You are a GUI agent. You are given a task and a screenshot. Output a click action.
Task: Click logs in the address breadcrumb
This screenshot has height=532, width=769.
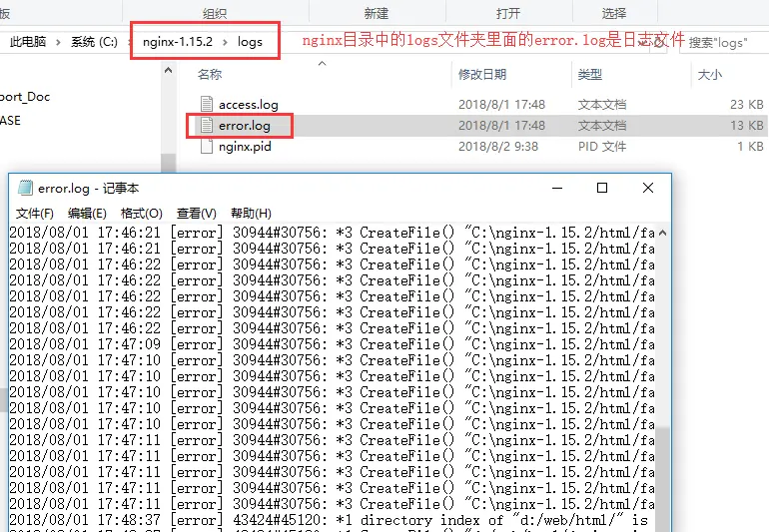click(x=250, y=42)
